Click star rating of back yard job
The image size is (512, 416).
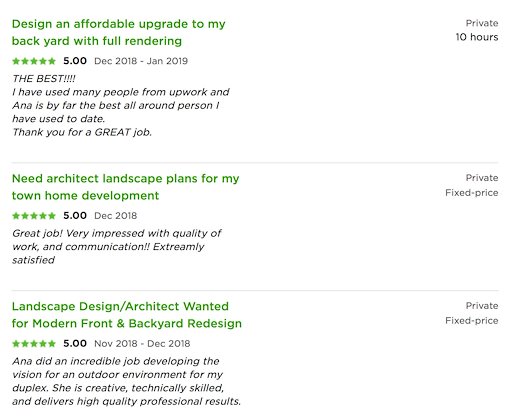(34, 61)
